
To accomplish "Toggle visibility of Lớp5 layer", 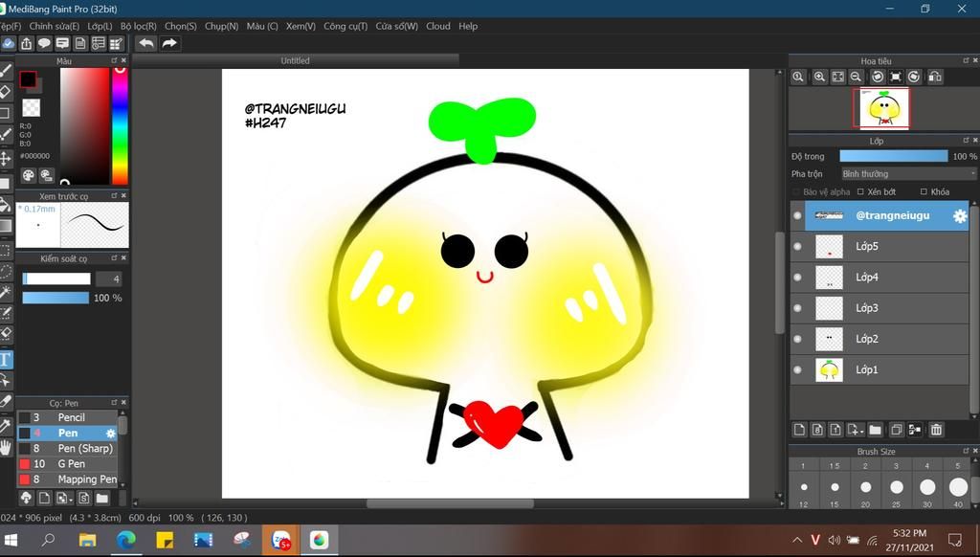I will click(x=797, y=246).
